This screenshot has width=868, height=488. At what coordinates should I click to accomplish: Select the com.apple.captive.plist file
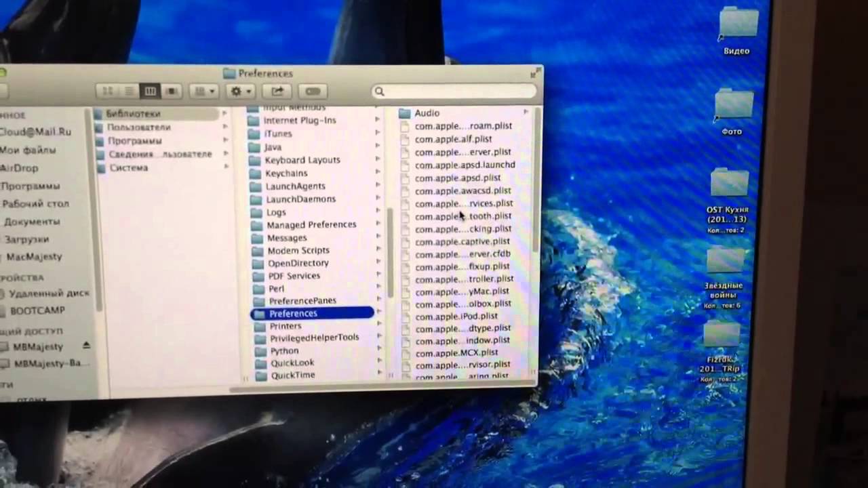coord(464,241)
